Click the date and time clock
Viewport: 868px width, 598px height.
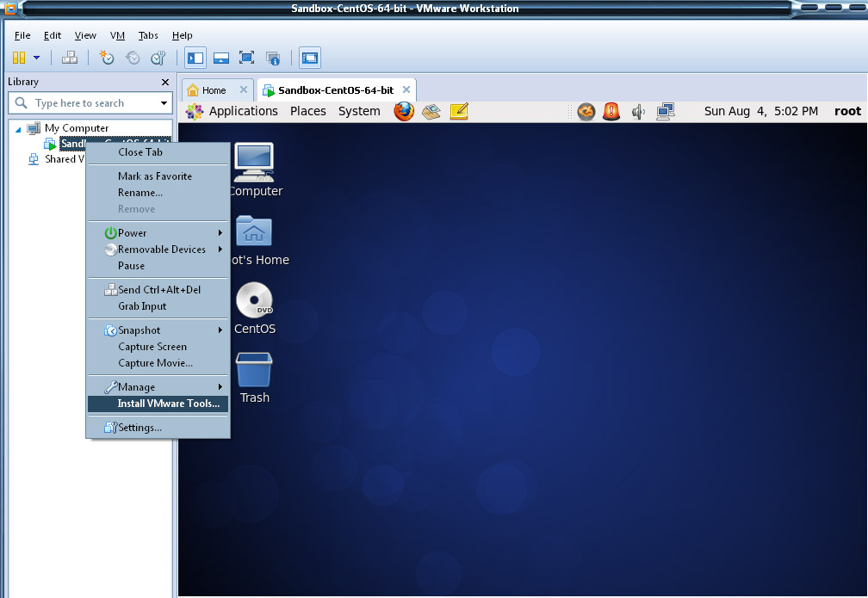[760, 111]
